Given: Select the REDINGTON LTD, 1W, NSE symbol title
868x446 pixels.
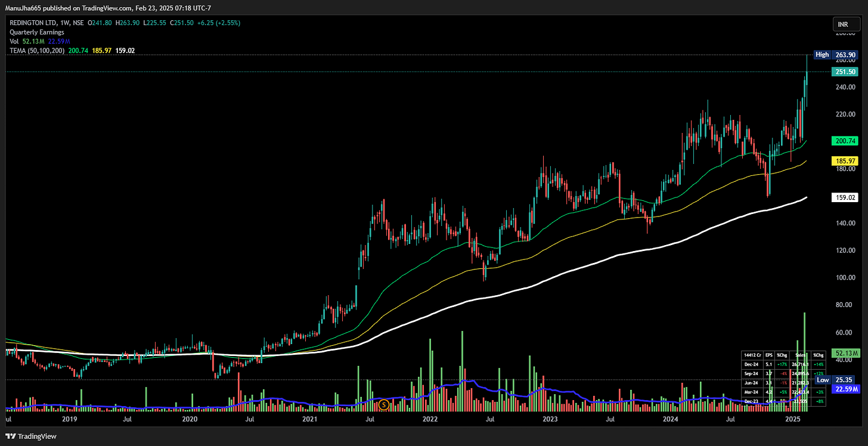Looking at the screenshot, I should tap(46, 23).
